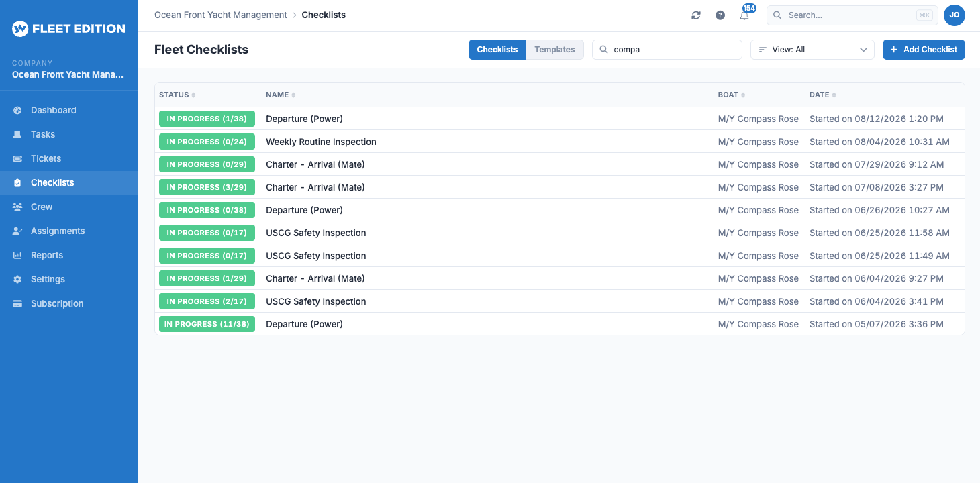Click the magnifier icon in the checklist filter box

click(x=603, y=50)
